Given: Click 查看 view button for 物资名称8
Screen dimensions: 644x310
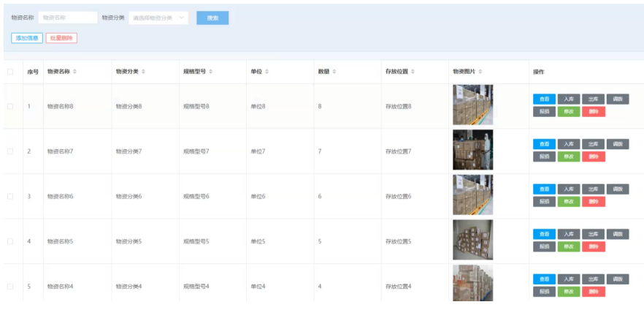Looking at the screenshot, I should click(544, 99).
